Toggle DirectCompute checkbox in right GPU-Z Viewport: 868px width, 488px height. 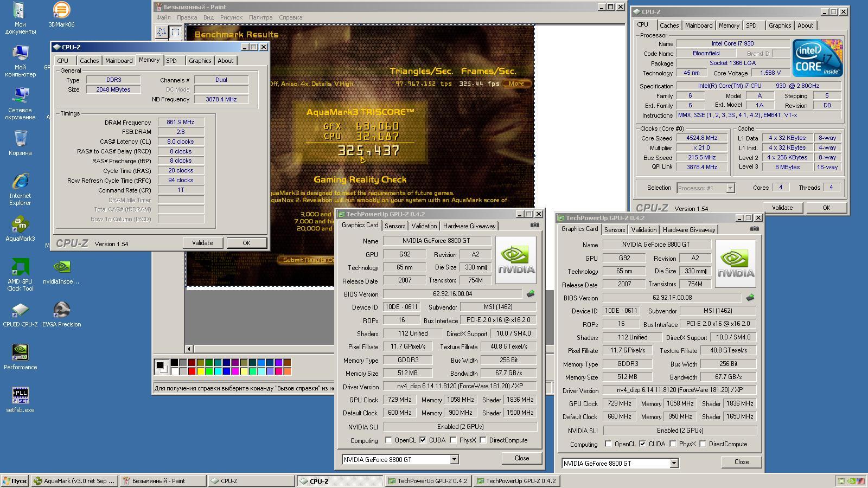click(703, 444)
